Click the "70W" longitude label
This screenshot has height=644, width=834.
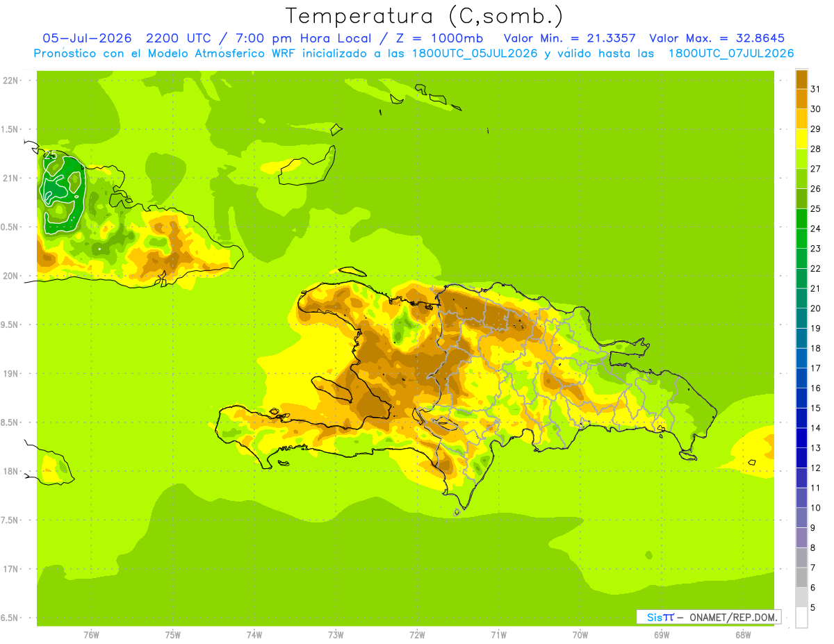pyautogui.click(x=580, y=634)
